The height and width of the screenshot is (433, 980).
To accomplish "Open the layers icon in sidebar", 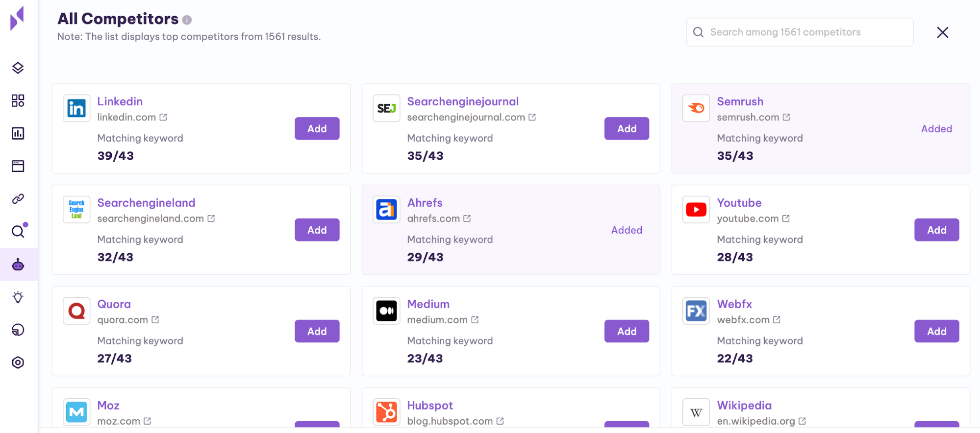I will click(x=18, y=68).
